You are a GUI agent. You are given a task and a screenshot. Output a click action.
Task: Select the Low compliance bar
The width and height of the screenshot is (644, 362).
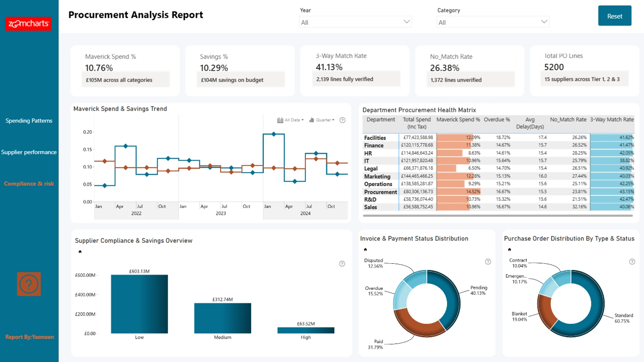tap(140, 304)
